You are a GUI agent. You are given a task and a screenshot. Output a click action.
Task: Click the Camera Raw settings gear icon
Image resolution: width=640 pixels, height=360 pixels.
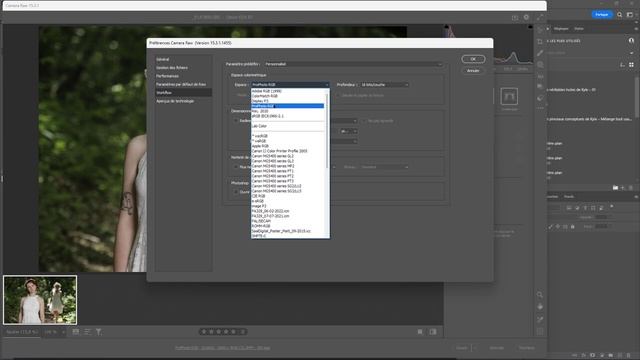527,17
